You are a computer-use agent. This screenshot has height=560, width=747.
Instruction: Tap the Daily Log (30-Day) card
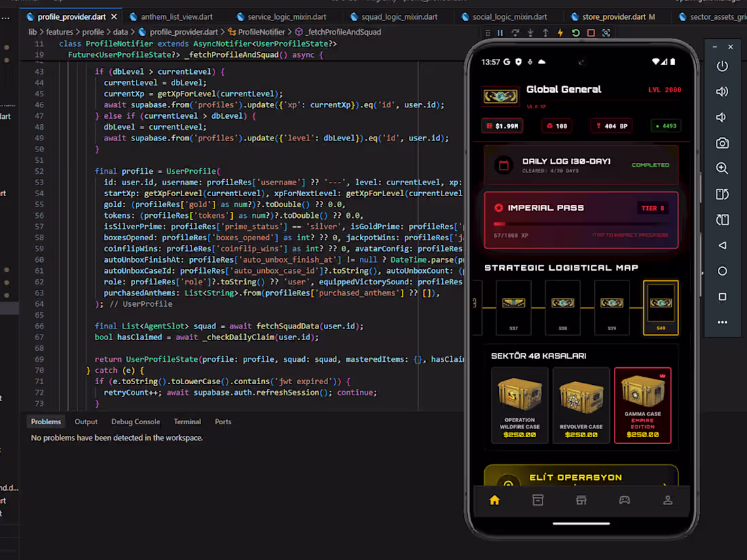point(581,165)
